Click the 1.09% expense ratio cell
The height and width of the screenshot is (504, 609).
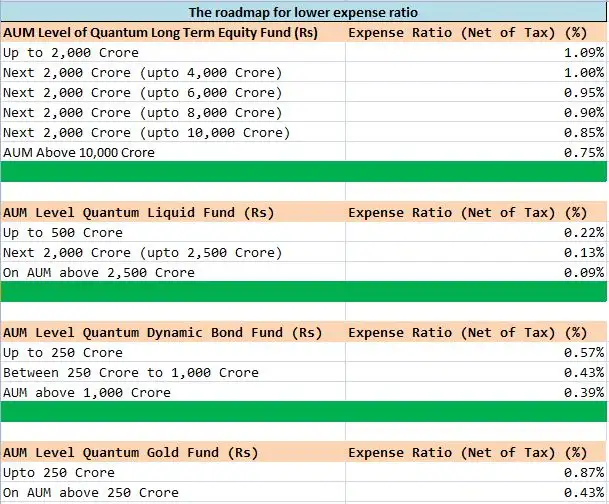[x=584, y=52]
